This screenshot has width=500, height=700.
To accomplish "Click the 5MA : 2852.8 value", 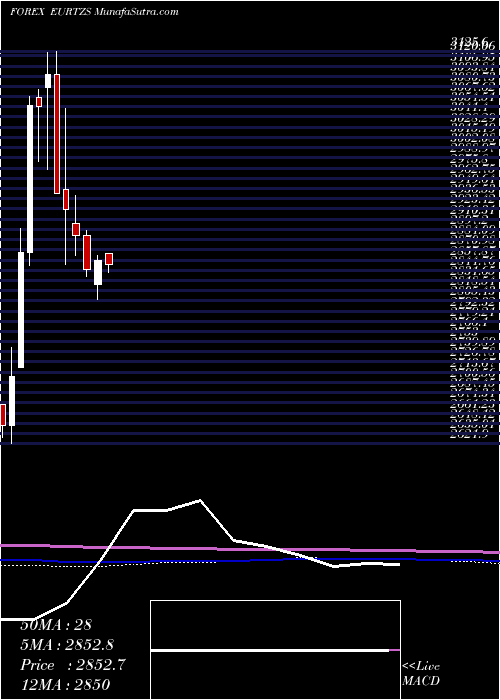I will (67, 644).
